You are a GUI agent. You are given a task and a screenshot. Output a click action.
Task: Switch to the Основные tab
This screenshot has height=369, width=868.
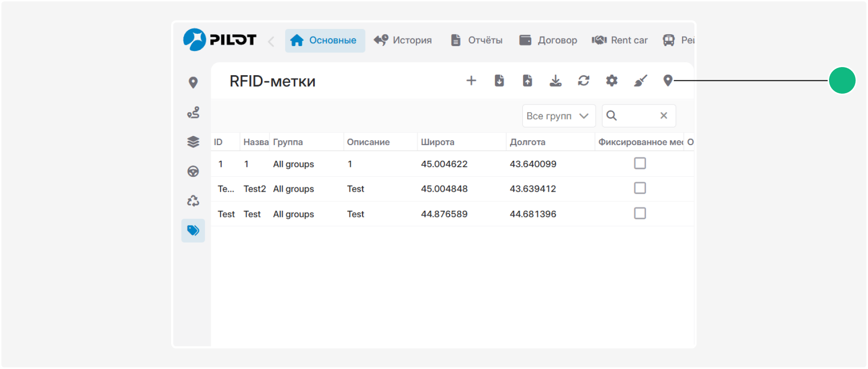pos(325,40)
